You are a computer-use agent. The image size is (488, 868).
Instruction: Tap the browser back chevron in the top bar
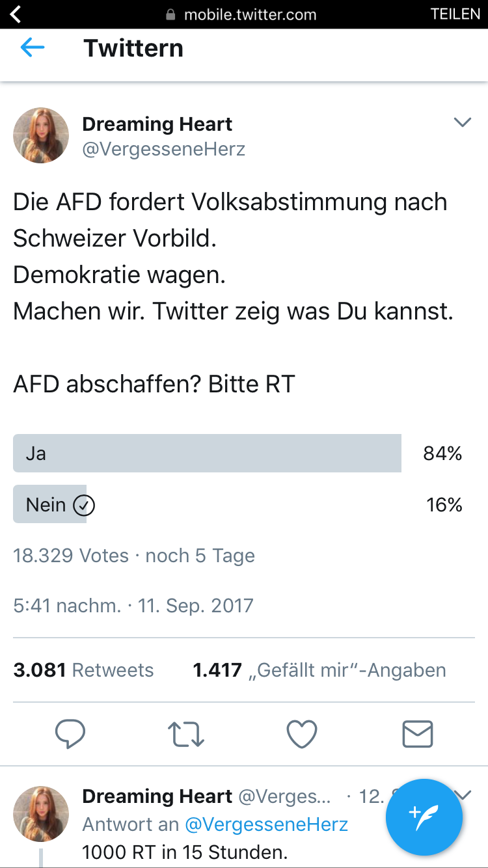16,14
